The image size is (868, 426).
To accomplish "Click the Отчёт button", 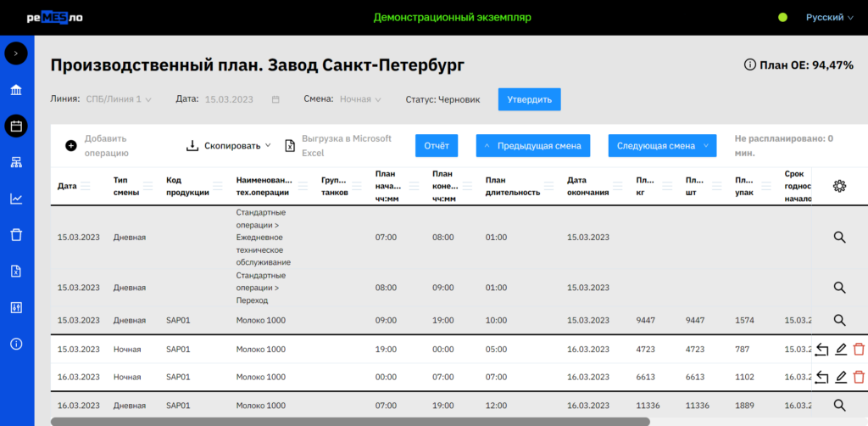I will 437,145.
